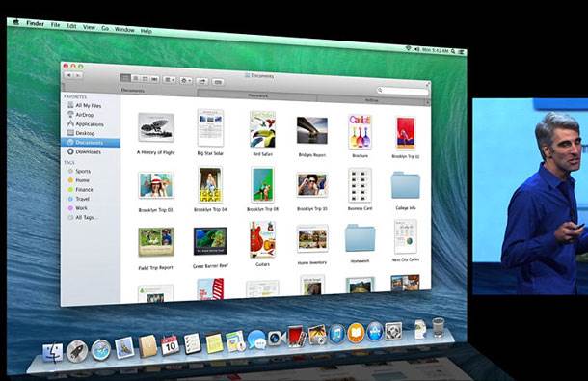Viewport: 588px width, 381px height.
Task: Select the Guitars document thumbnail
Action: pos(262,240)
